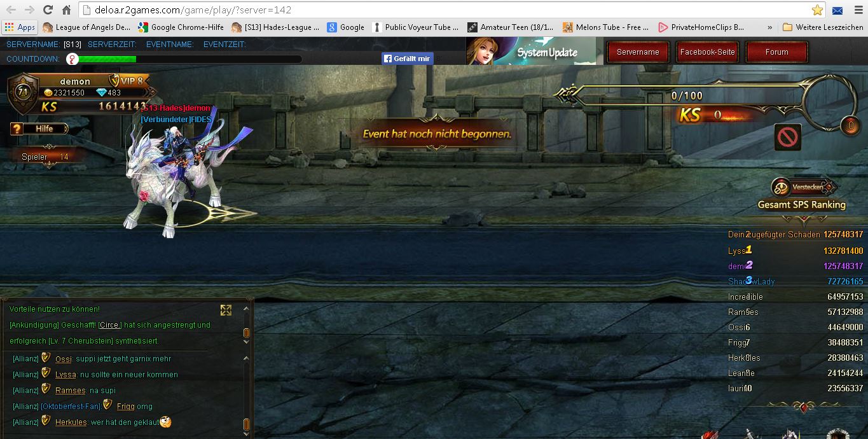The image size is (868, 439).
Task: Expand the chat window with arrows icon
Action: pos(226,310)
